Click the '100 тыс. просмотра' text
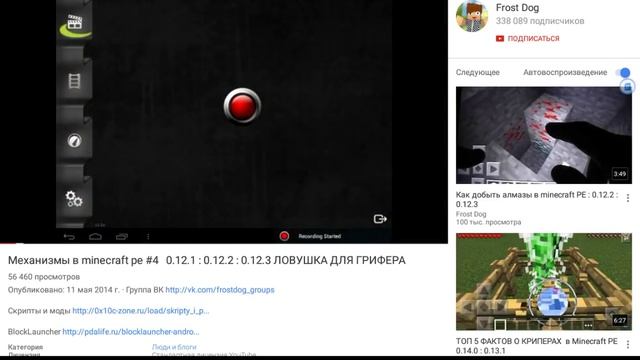The width and height of the screenshot is (640, 360). [489, 222]
